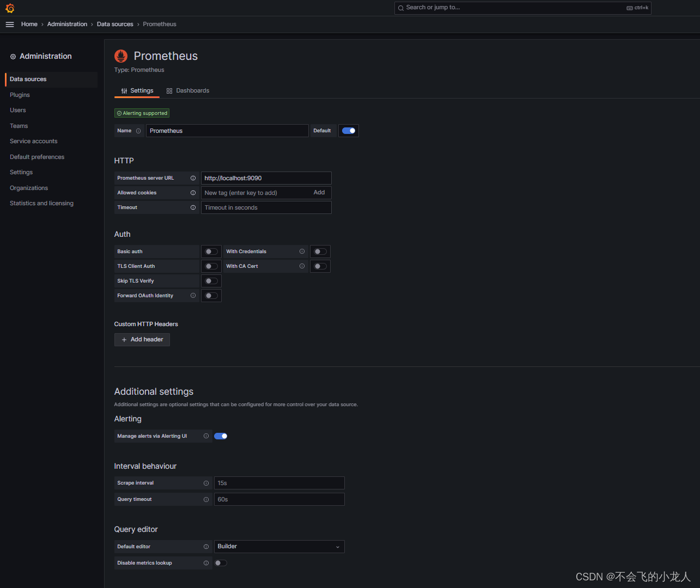Click the Search or jump to box
This screenshot has height=588, width=700.
tap(523, 8)
